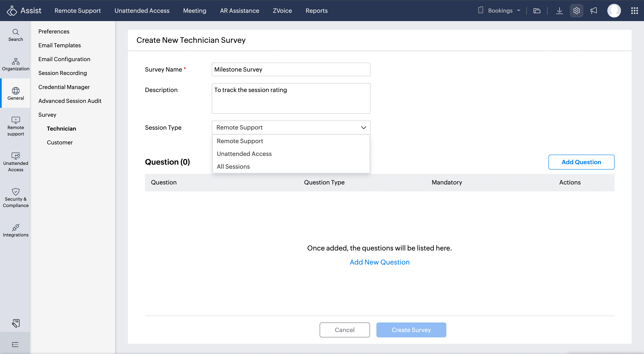Choose All Sessions option
The height and width of the screenshot is (354, 644).
click(x=233, y=167)
